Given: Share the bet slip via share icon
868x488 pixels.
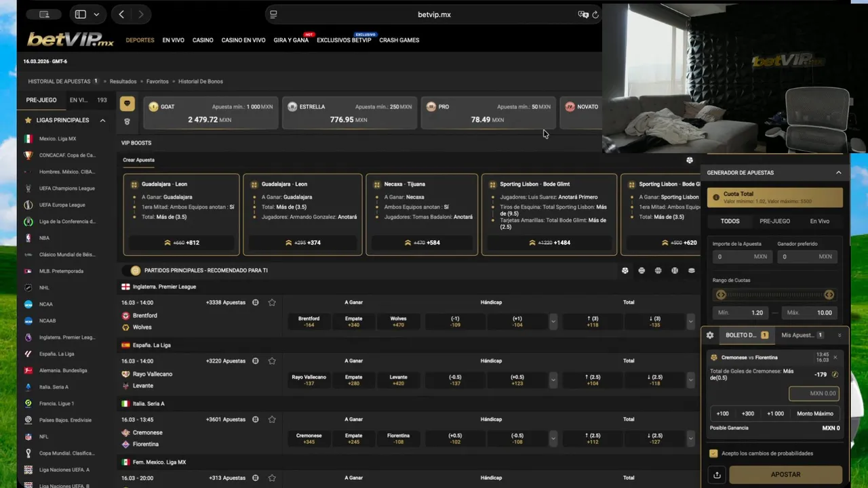Looking at the screenshot, I should tap(717, 474).
